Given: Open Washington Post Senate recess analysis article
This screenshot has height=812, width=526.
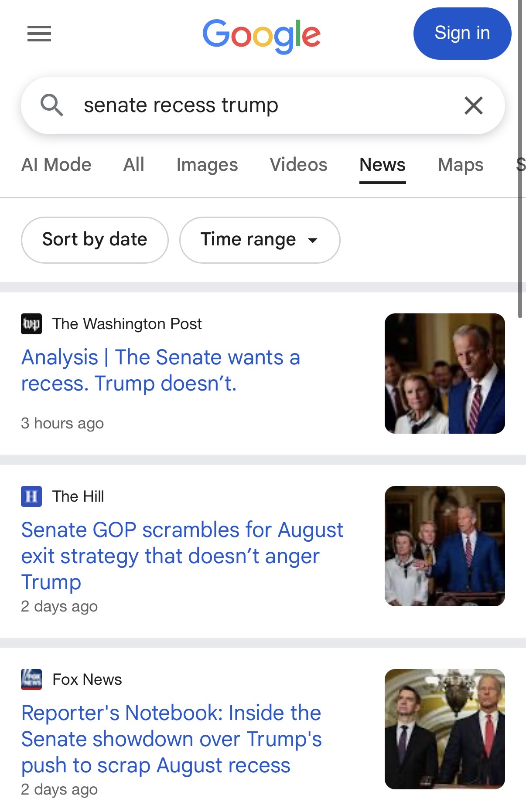Looking at the screenshot, I should click(x=161, y=370).
